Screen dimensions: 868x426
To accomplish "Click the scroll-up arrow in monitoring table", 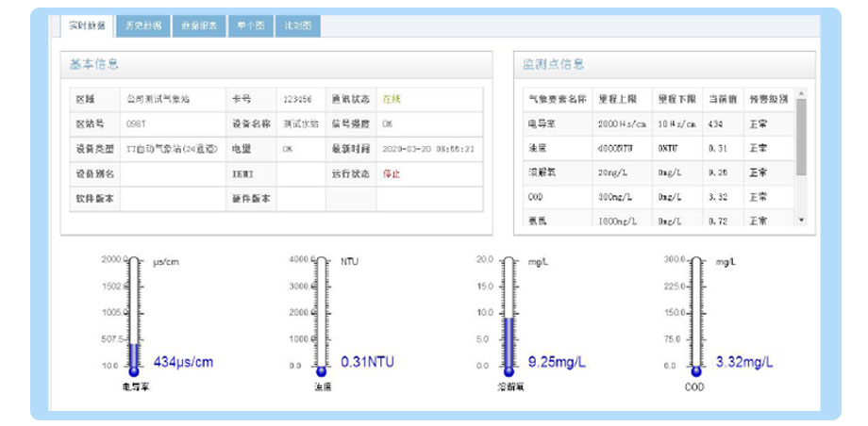I will [x=802, y=94].
